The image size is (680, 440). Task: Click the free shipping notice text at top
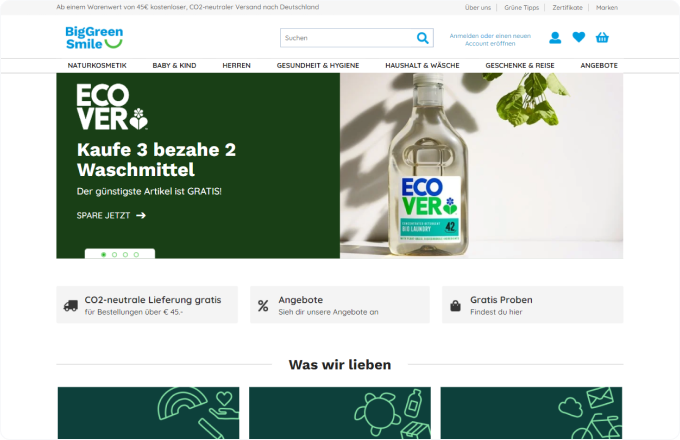[187, 7]
